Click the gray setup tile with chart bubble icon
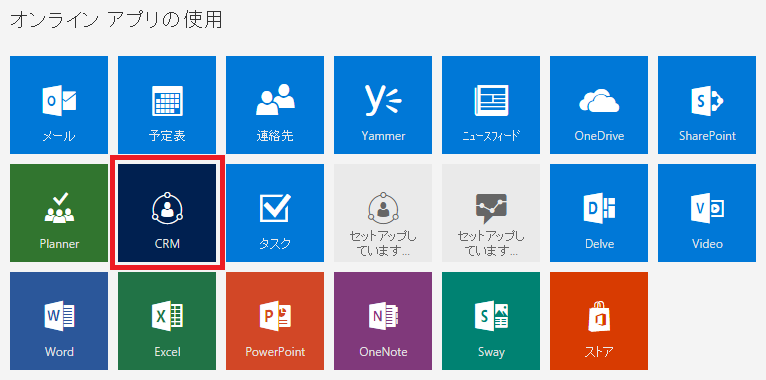This screenshot has height=380, width=766. (491, 213)
